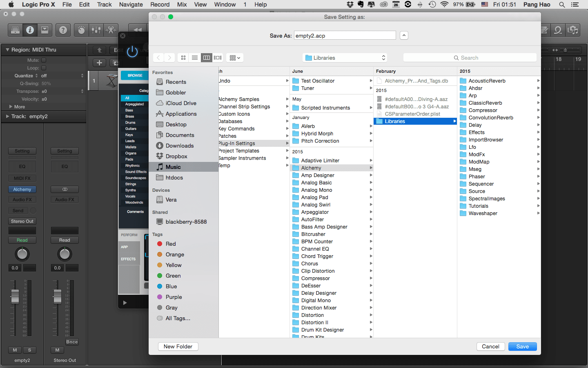588x368 pixels.
Task: Click the BROWSE tab in Alchemy
Action: (135, 76)
